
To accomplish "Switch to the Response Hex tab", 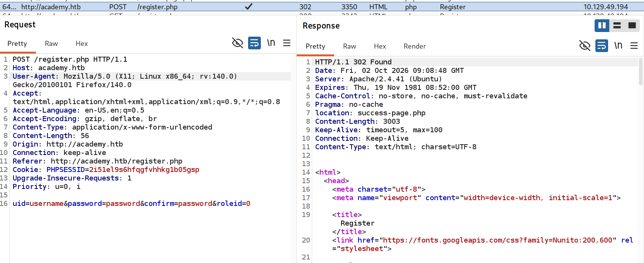I will tap(380, 46).
